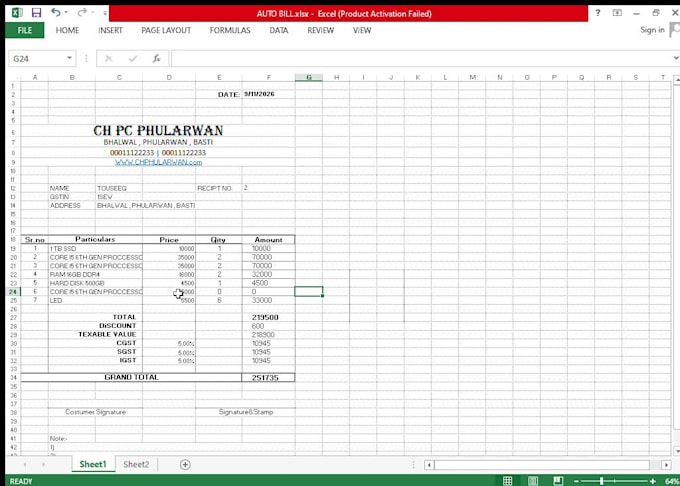Click the Save icon in quick access toolbar
Image resolution: width=680 pixels, height=486 pixels.
pyautogui.click(x=36, y=13)
